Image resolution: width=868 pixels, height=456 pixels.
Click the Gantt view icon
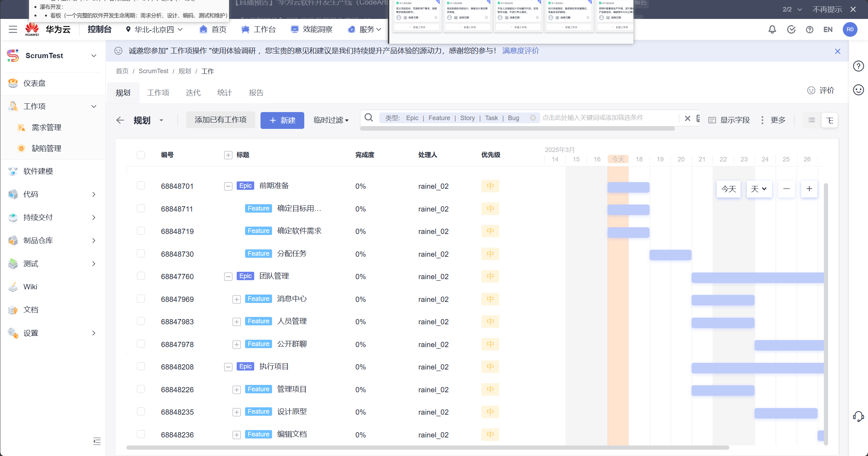(x=829, y=120)
